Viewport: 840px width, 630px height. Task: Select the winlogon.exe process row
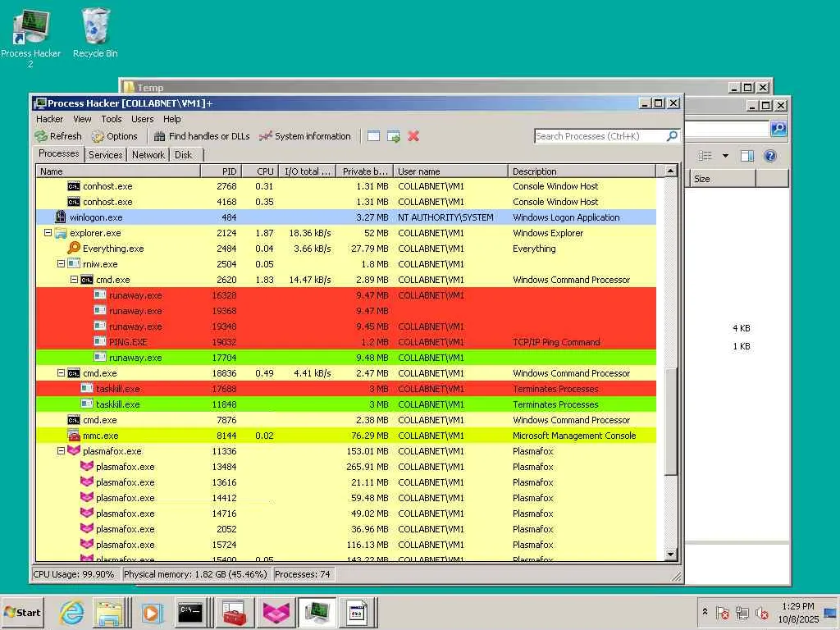pyautogui.click(x=346, y=217)
